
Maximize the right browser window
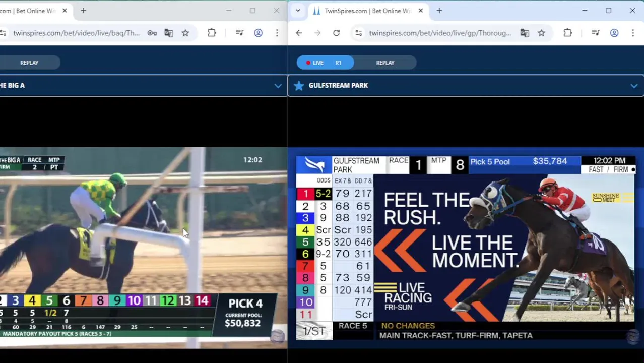coord(608,11)
